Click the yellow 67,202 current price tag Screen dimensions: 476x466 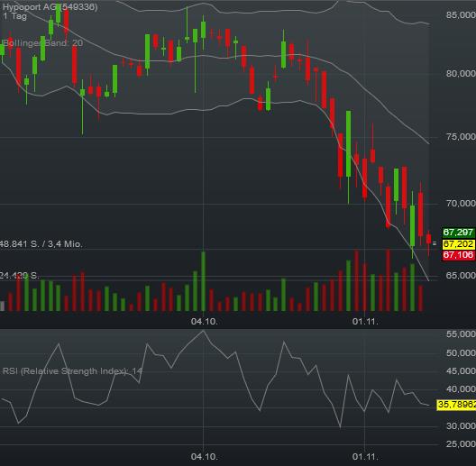458,243
